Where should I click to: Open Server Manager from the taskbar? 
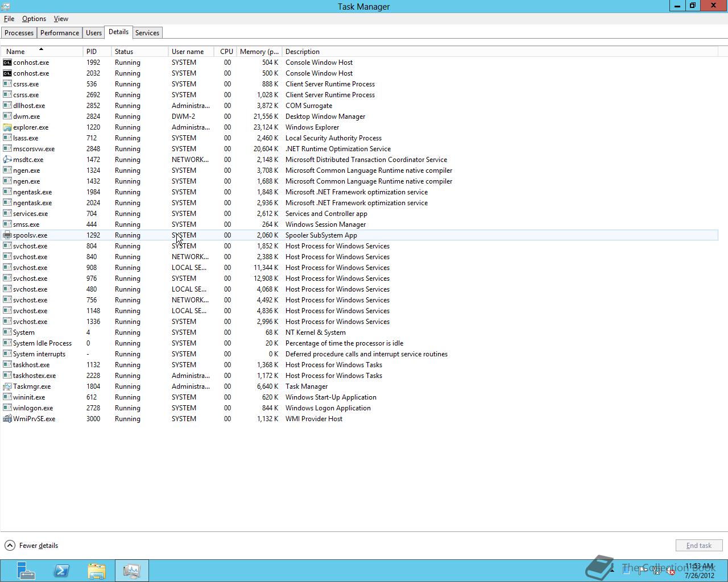(x=26, y=571)
